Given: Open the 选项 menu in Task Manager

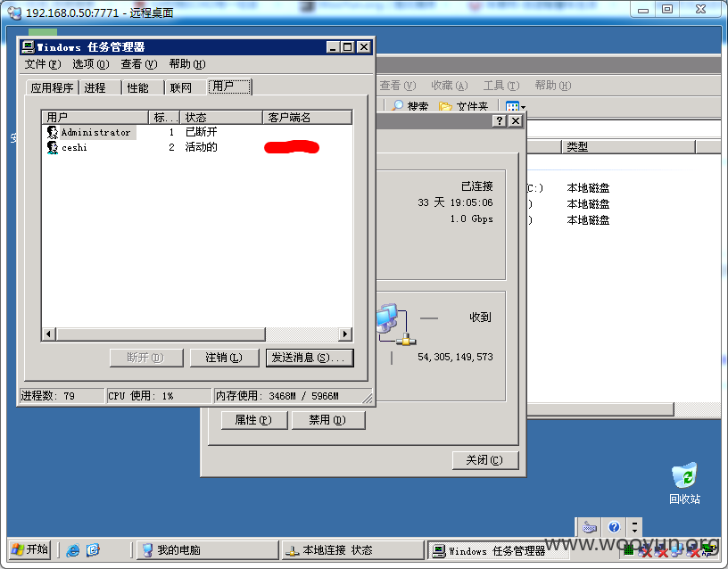Looking at the screenshot, I should 91,64.
